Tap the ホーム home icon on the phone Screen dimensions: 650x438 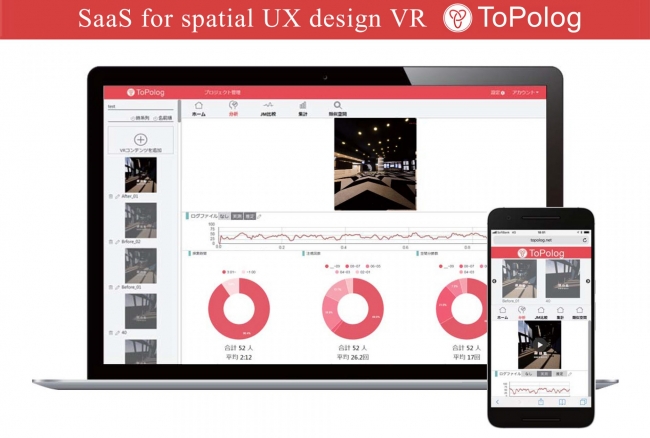[x=502, y=310]
